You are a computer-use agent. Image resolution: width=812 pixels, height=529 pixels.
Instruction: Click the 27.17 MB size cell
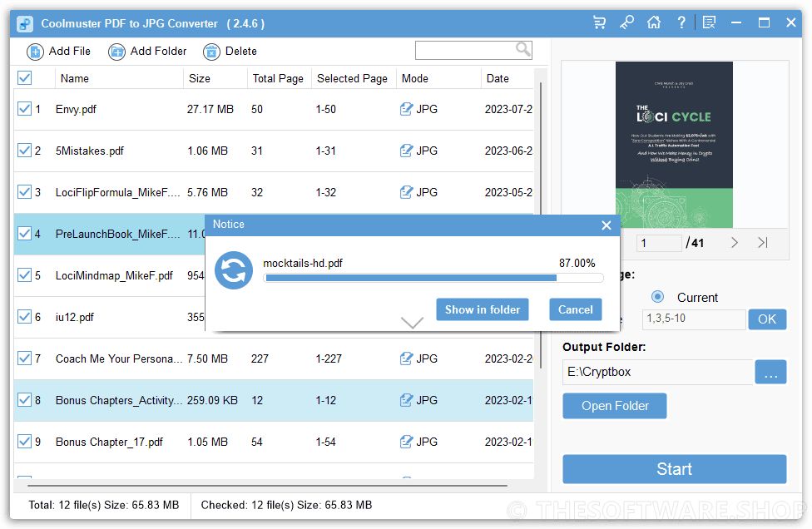click(x=210, y=109)
